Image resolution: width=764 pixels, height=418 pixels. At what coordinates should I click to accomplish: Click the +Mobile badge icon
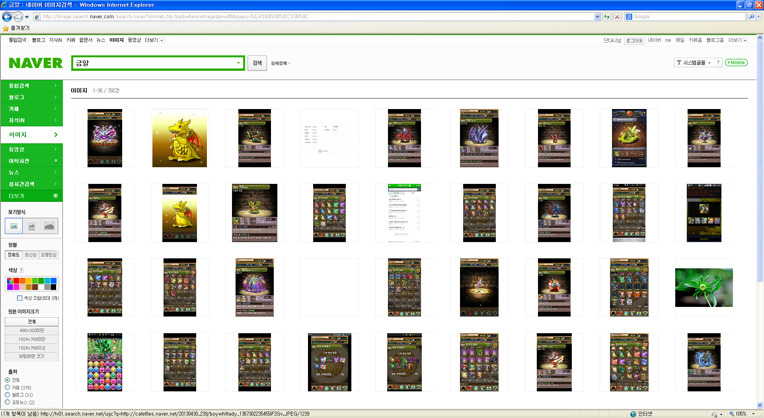pyautogui.click(x=736, y=63)
